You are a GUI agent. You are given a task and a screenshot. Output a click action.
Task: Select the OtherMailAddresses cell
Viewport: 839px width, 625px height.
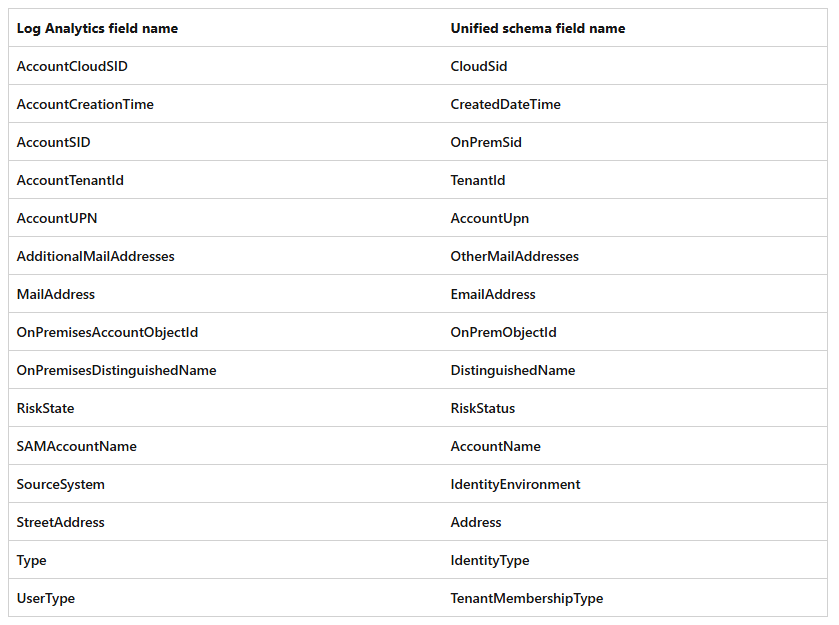click(514, 256)
